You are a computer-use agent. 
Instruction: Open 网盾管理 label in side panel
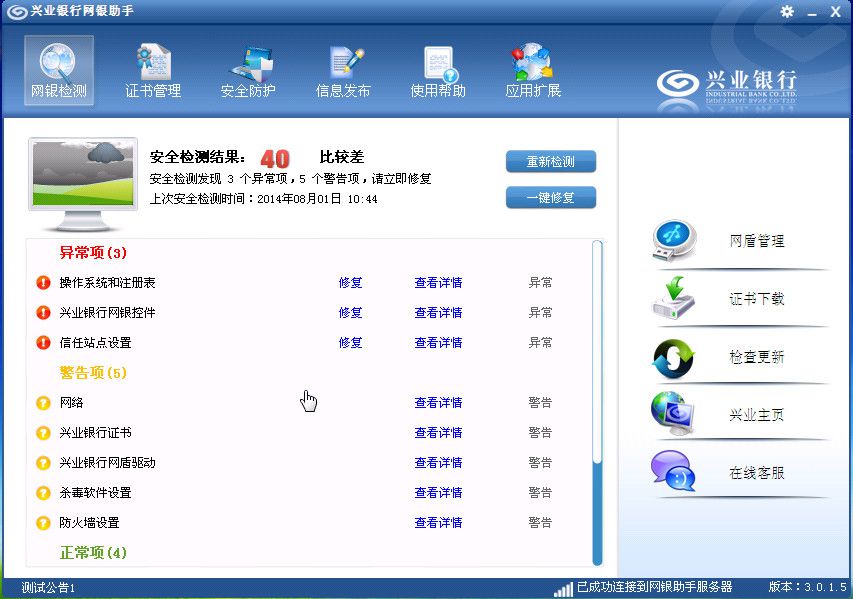(x=757, y=241)
